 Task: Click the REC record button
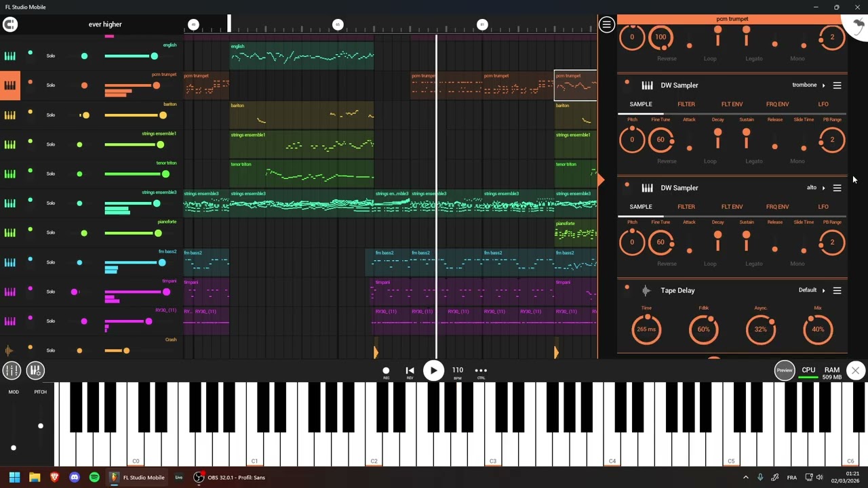pyautogui.click(x=386, y=371)
